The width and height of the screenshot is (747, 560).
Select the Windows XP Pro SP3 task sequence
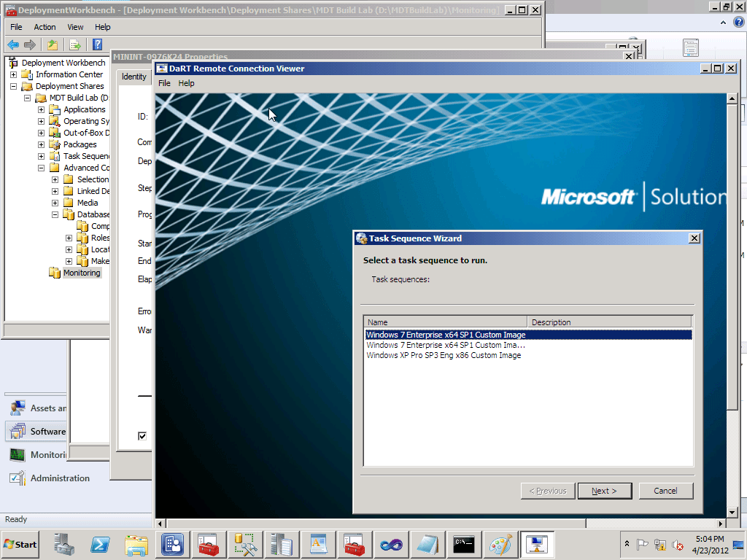point(444,355)
